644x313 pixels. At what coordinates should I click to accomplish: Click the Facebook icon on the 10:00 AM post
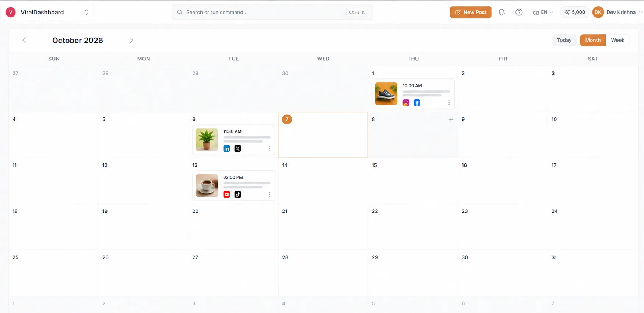(x=417, y=103)
